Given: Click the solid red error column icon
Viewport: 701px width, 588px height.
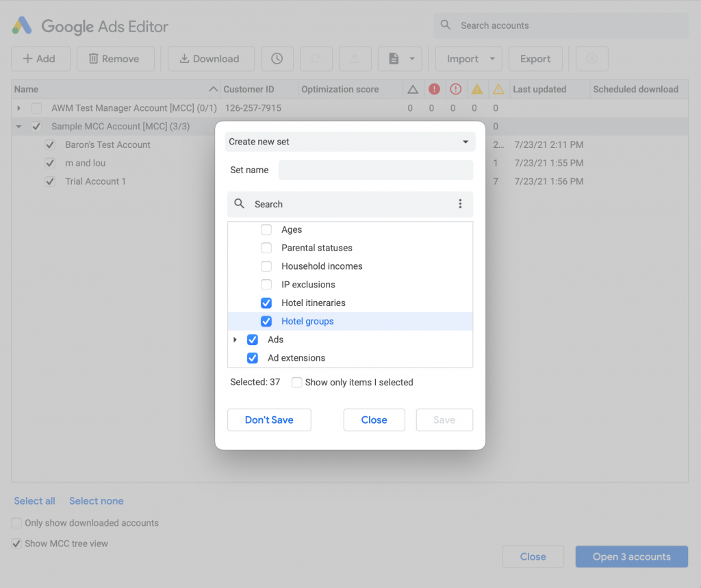Looking at the screenshot, I should 434,89.
